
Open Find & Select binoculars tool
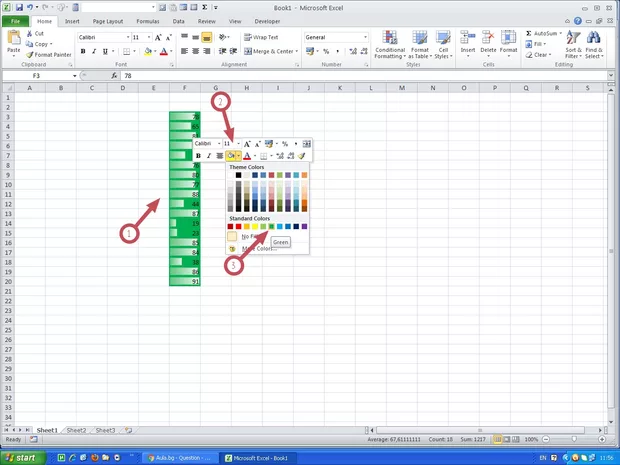594,44
